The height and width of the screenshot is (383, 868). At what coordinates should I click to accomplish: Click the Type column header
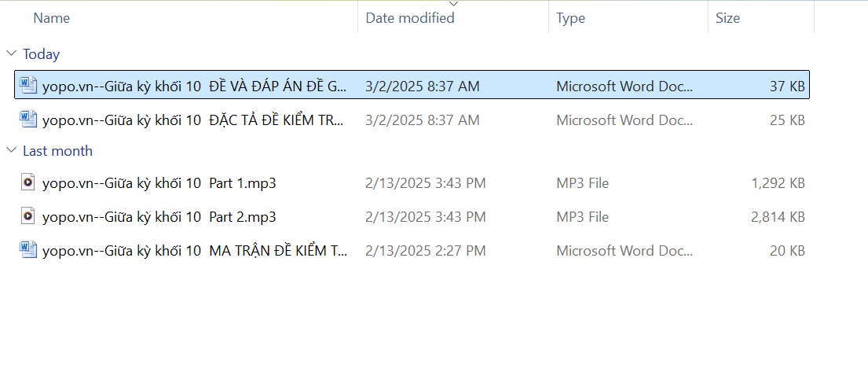(x=570, y=18)
